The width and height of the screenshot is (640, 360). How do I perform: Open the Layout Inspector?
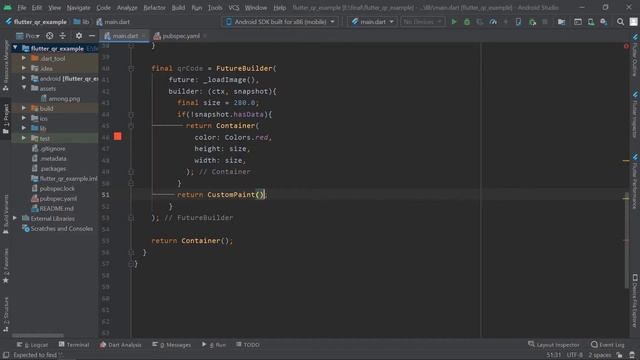tap(553, 345)
